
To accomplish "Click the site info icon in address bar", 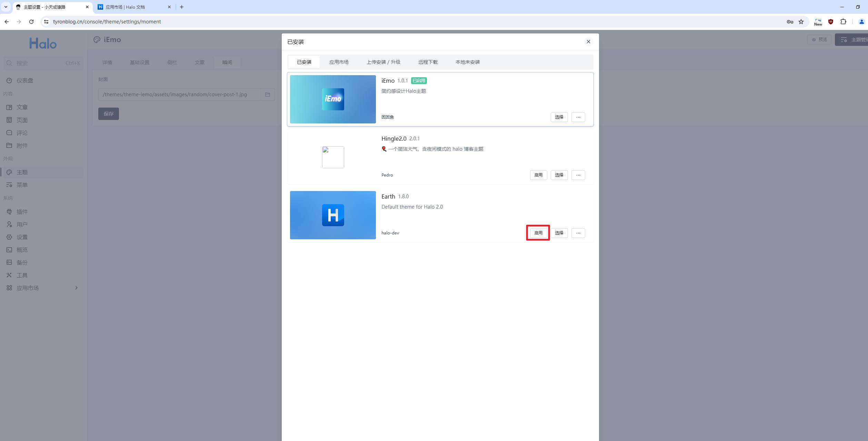I will point(46,22).
